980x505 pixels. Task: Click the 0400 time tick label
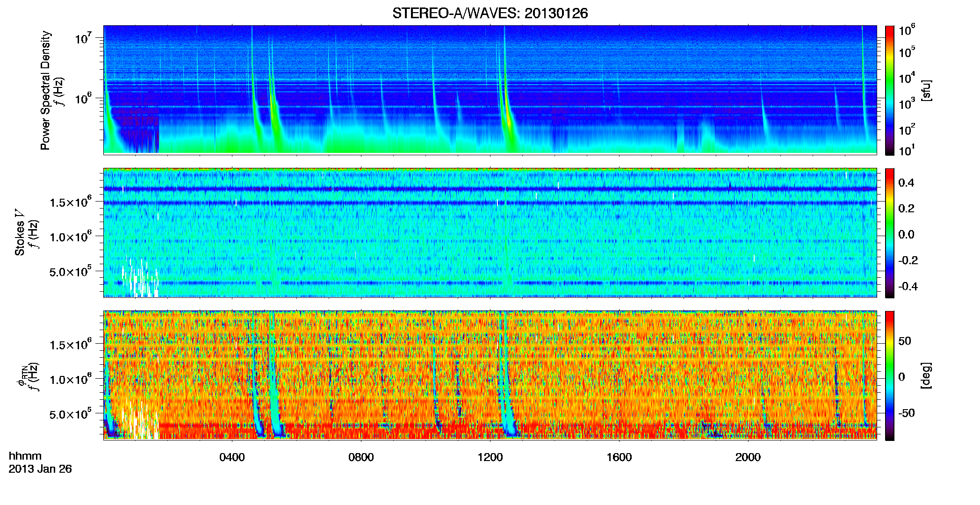coord(232,457)
